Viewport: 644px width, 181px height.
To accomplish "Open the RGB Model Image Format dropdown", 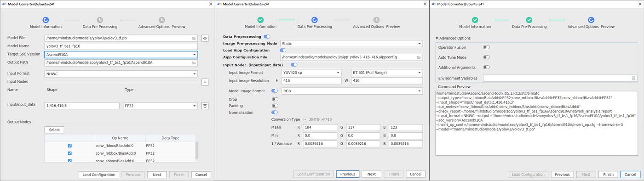I will 352,91.
